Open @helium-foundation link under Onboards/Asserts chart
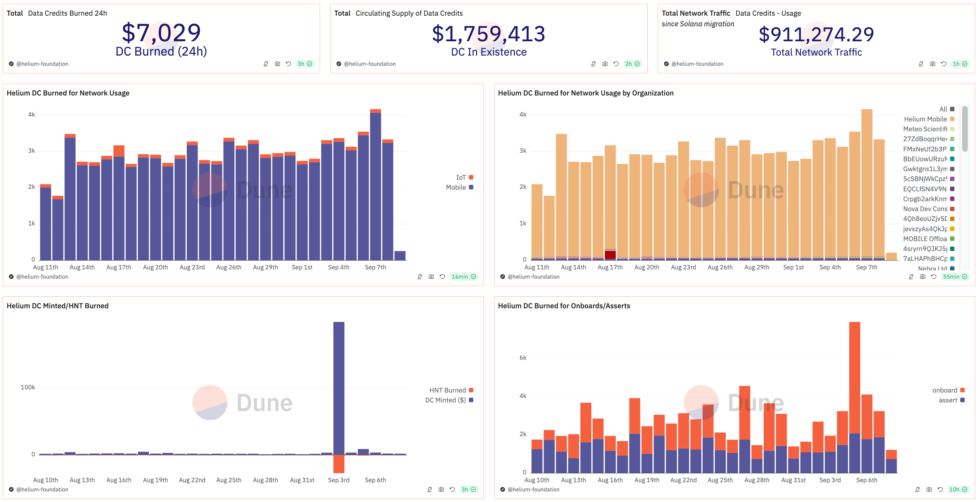Viewport: 980px width, 502px height. click(533, 489)
